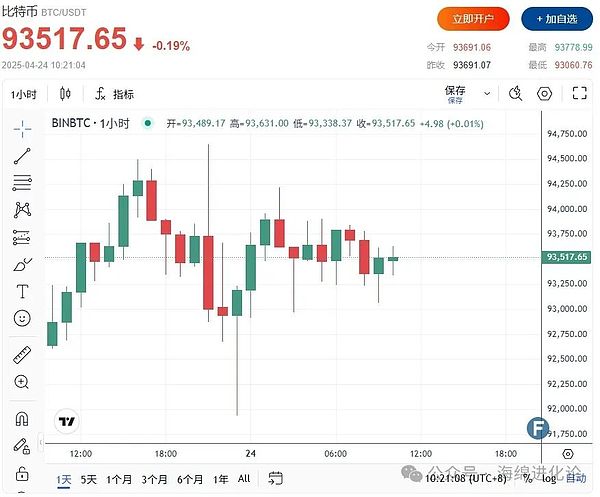Open the emoji sticker tool
This screenshot has height=497, width=600.
click(22, 318)
